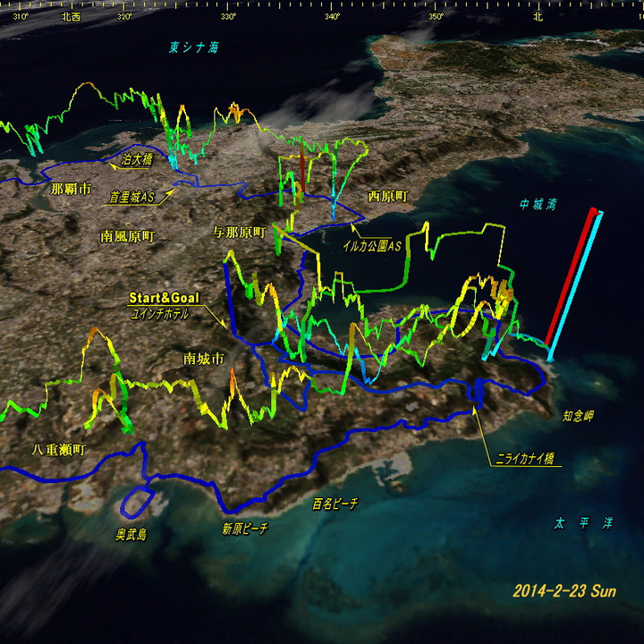Select the 新原ビーチ label
Image resolution: width=644 pixels, height=644 pixels.
coord(245,529)
